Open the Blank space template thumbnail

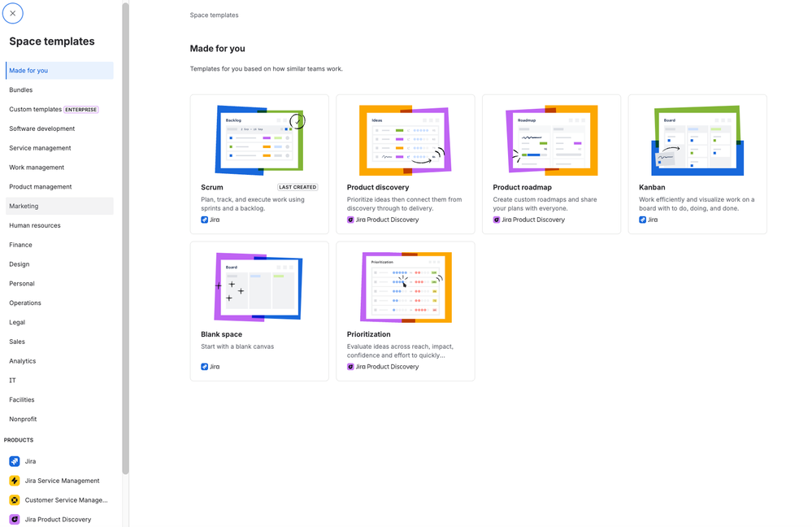coord(258,287)
